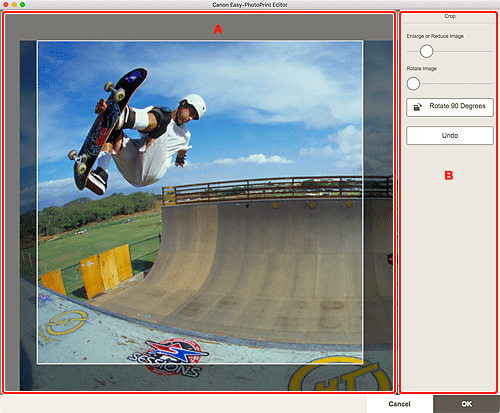Click the OK button

[467, 404]
